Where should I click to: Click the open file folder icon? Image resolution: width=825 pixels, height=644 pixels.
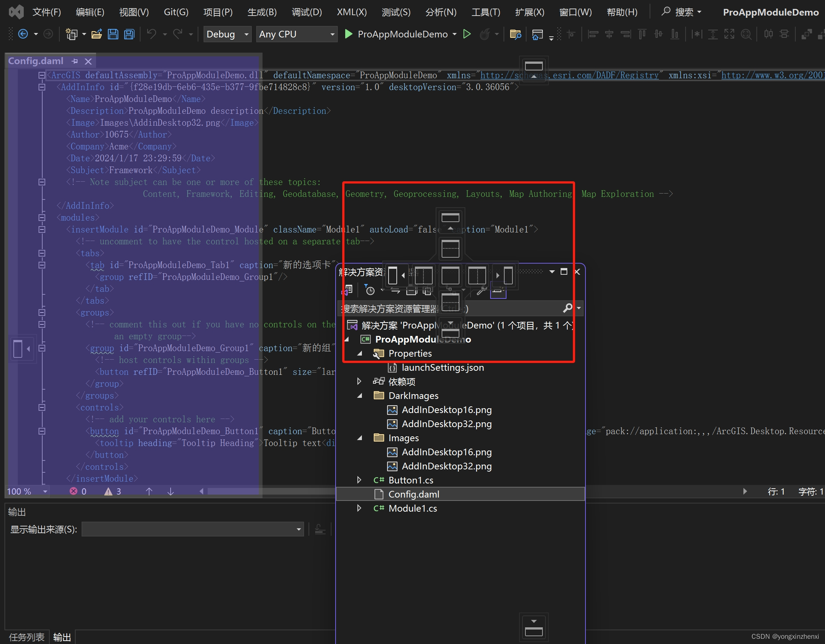pos(97,34)
